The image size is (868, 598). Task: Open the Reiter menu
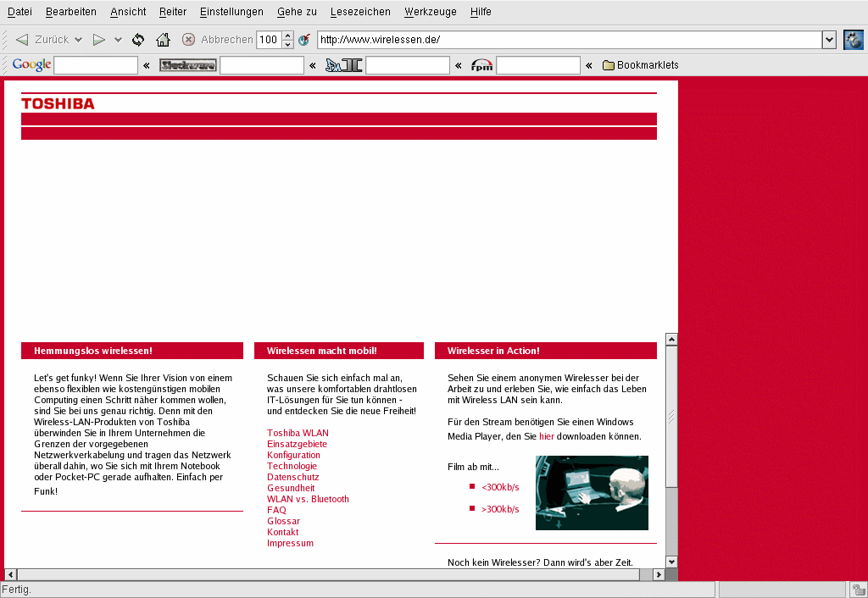point(173,12)
